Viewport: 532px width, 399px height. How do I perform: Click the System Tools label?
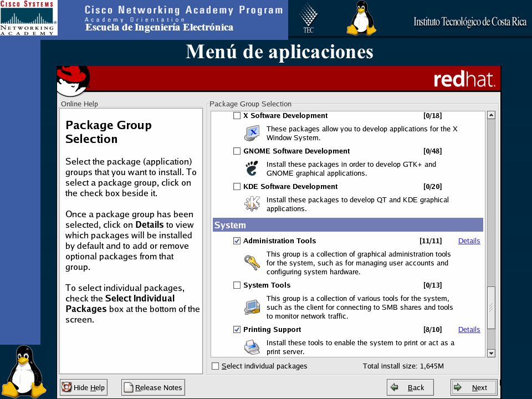click(267, 285)
